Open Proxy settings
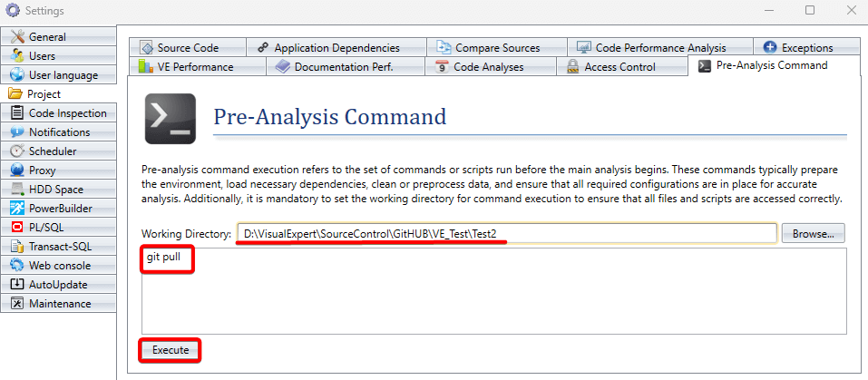The height and width of the screenshot is (380, 868). pos(58,171)
